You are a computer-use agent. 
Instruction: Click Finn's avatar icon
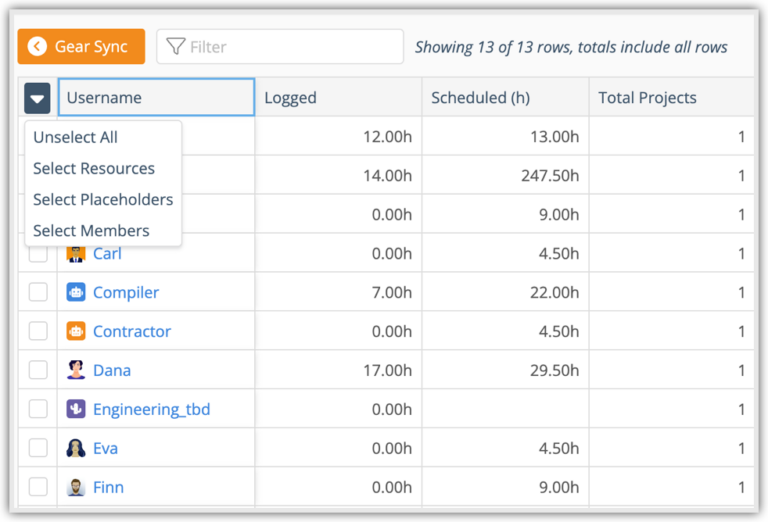pos(76,488)
